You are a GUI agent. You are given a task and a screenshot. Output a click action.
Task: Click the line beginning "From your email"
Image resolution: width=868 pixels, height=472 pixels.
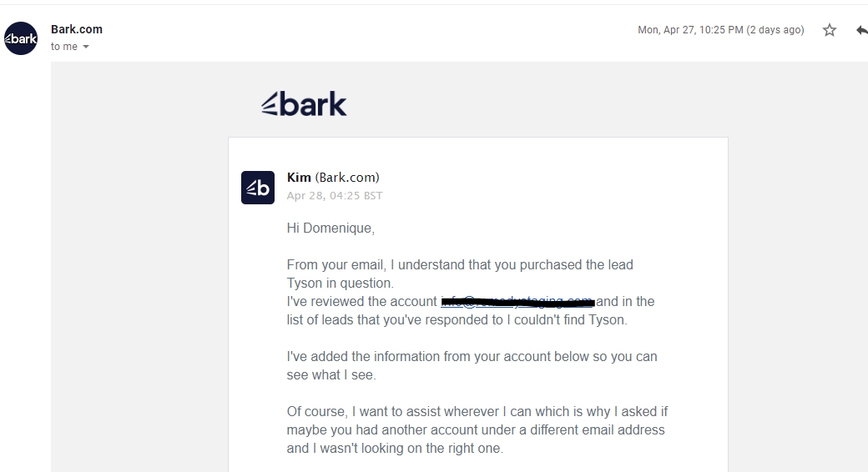pos(460,264)
